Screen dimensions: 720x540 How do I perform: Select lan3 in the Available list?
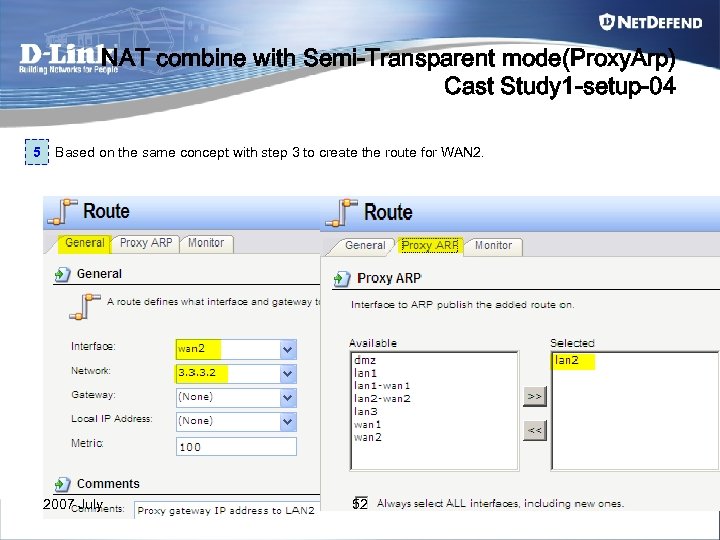click(366, 411)
